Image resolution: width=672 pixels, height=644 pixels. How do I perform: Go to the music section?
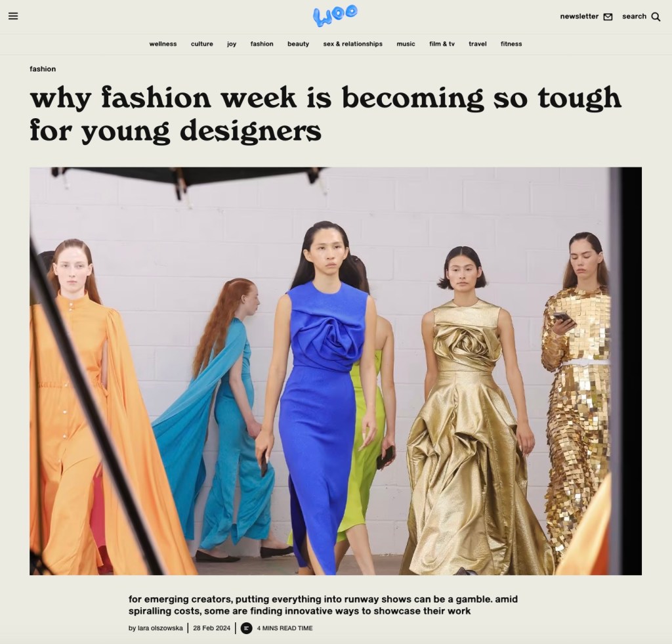[x=406, y=44]
